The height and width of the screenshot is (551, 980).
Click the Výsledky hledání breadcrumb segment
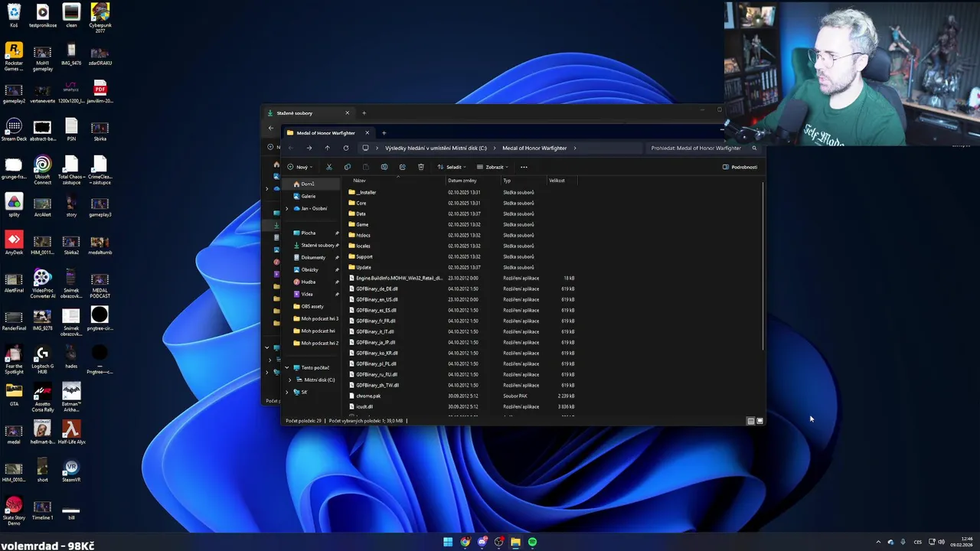[x=436, y=148]
